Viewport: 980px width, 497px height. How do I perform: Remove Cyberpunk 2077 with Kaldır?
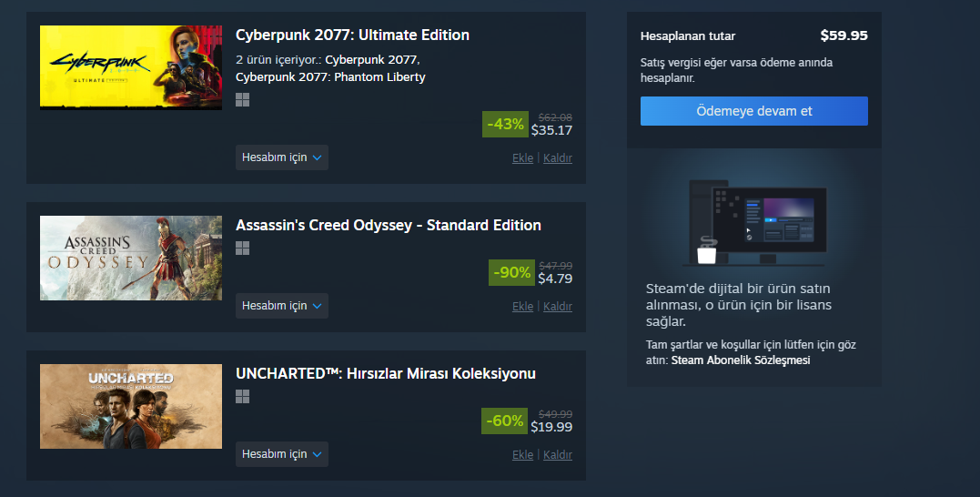pos(558,158)
